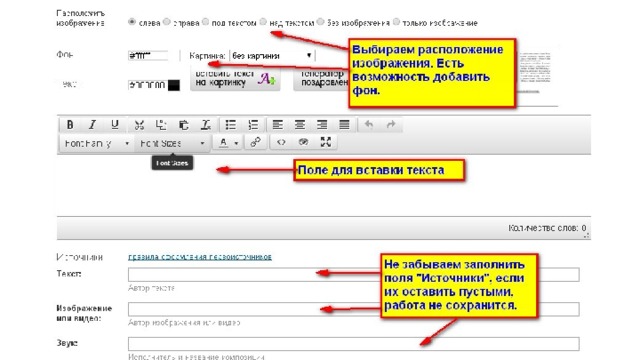
Task: Click the black text color swatch
Action: (174, 85)
